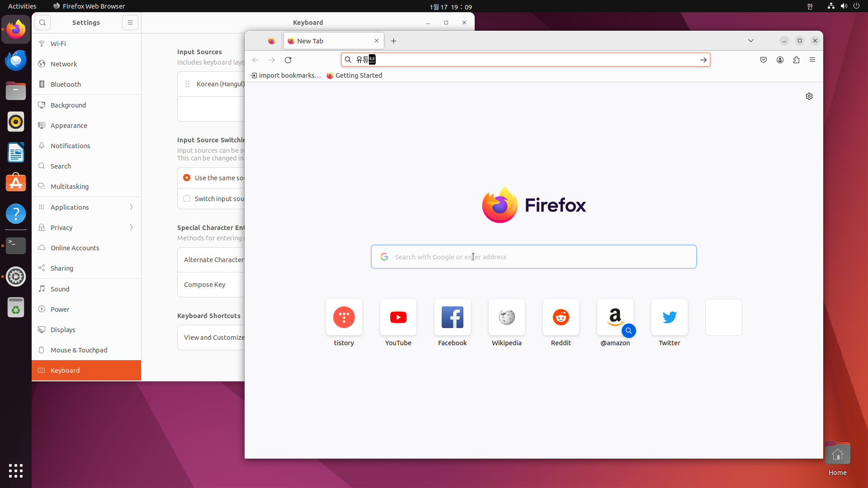Open Notifications settings panel
The width and height of the screenshot is (868, 488).
[x=86, y=146]
